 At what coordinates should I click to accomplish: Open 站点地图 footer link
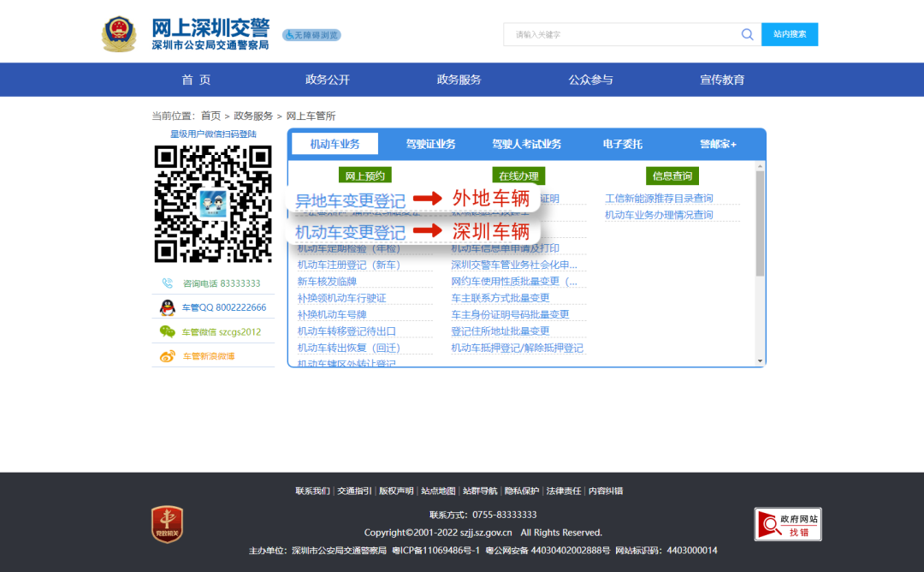coord(438,491)
